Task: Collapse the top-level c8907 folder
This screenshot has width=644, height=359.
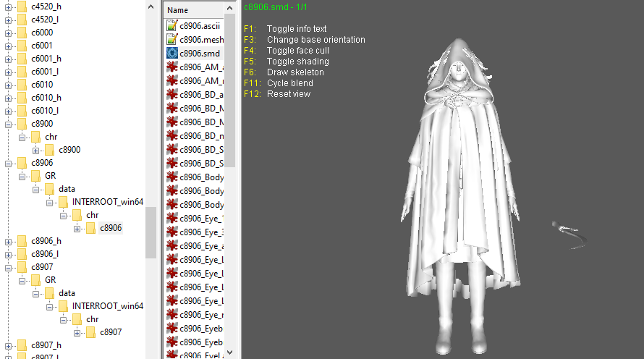Action: coord(8,268)
